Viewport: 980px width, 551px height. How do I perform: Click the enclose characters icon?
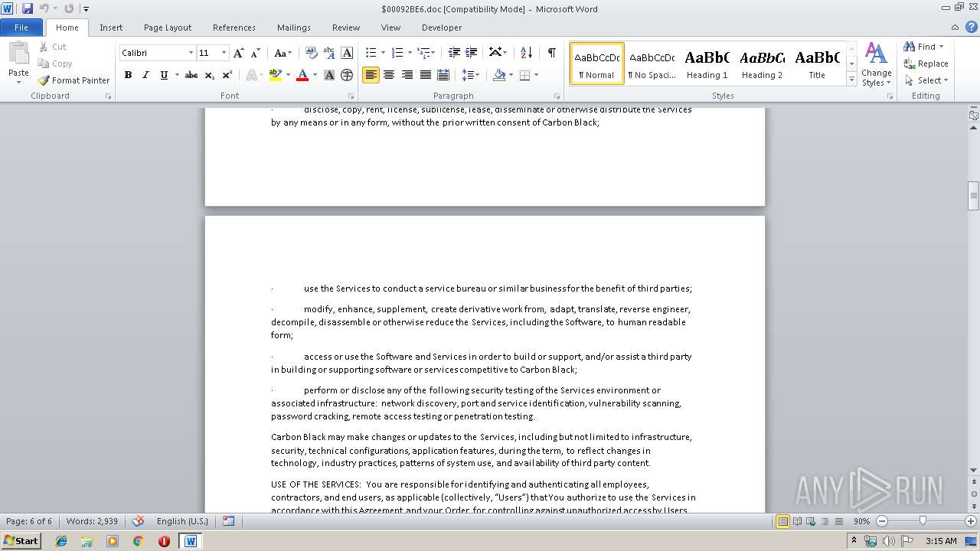(347, 75)
